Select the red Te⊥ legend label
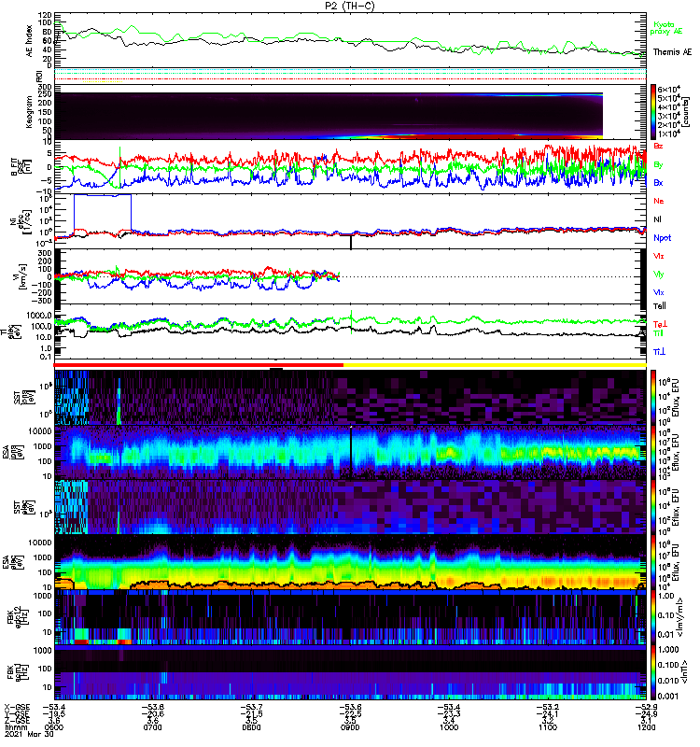The width and height of the screenshot is (700, 747). coord(660,324)
